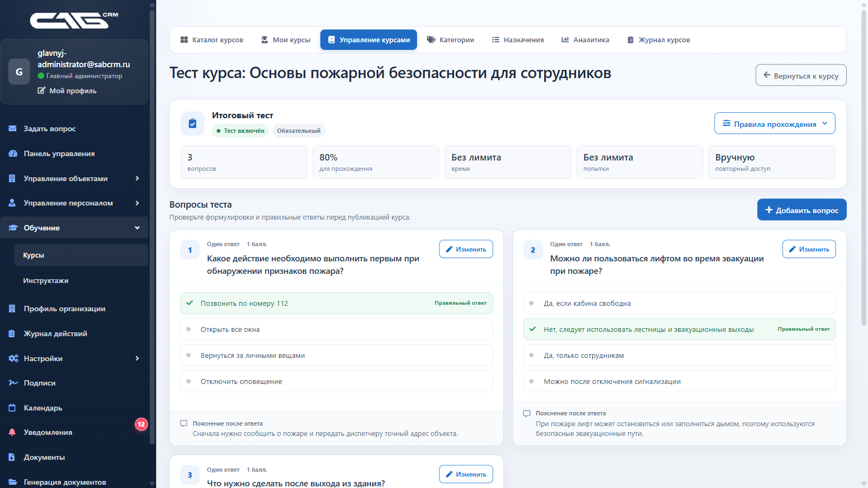Click the clipboard-check icon beside Итоговый тест
Image resolution: width=868 pixels, height=488 pixels.
(x=193, y=123)
